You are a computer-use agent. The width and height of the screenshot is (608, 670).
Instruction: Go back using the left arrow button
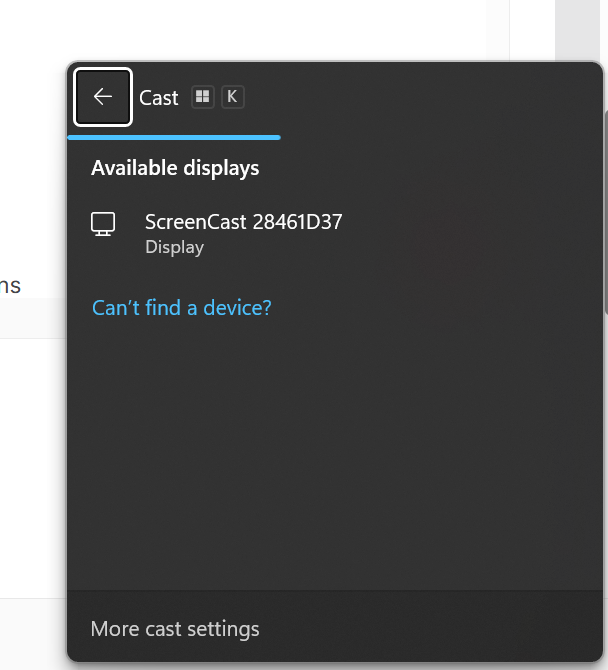(103, 97)
